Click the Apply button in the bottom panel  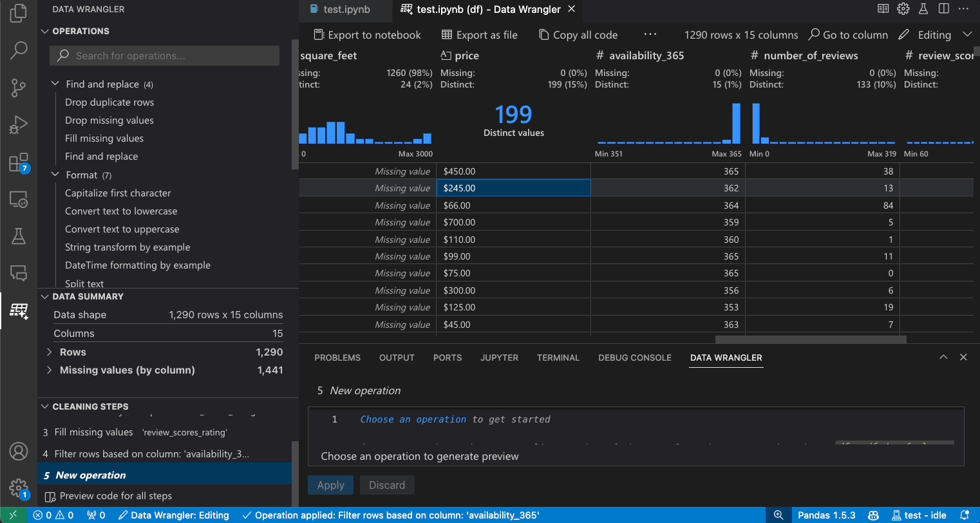330,485
